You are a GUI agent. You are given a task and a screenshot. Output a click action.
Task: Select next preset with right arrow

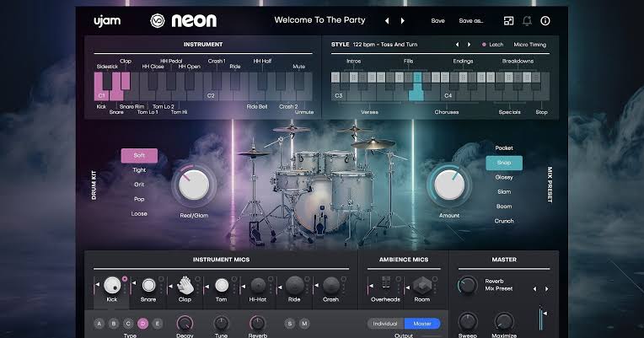[403, 20]
